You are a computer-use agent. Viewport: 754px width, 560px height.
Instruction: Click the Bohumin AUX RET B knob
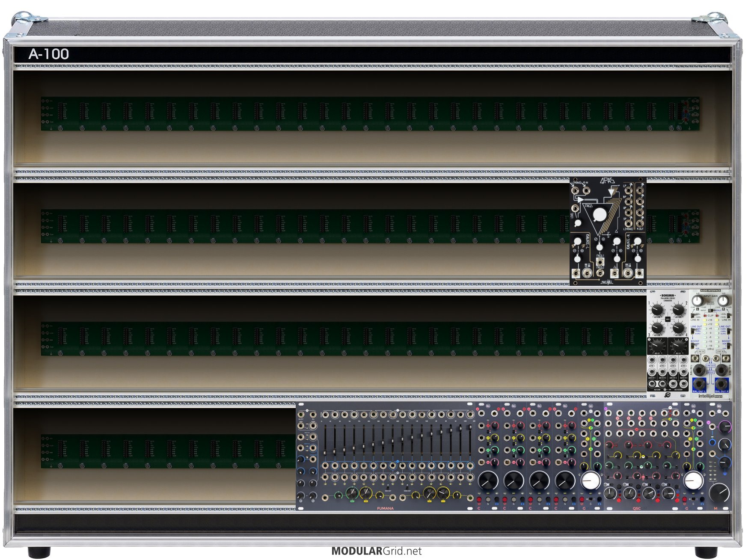(678, 346)
